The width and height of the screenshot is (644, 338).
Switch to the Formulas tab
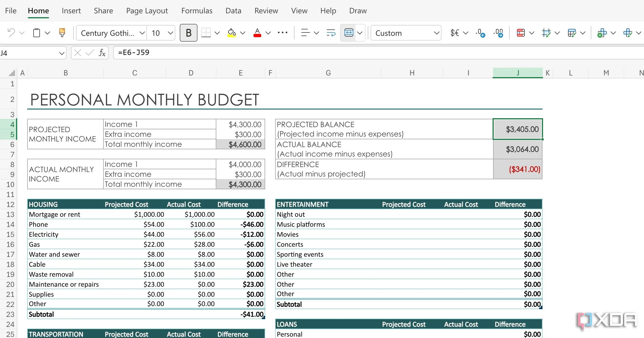pos(197,11)
